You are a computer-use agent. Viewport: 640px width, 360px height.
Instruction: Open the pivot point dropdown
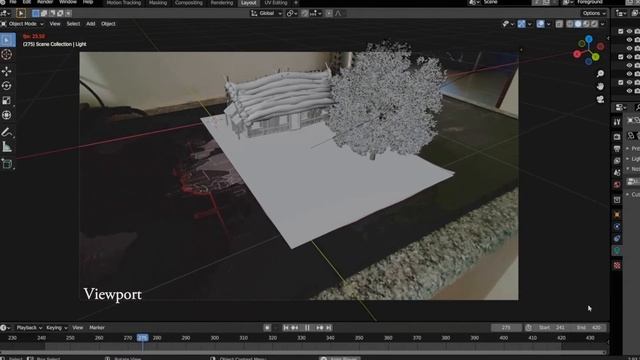coord(291,13)
